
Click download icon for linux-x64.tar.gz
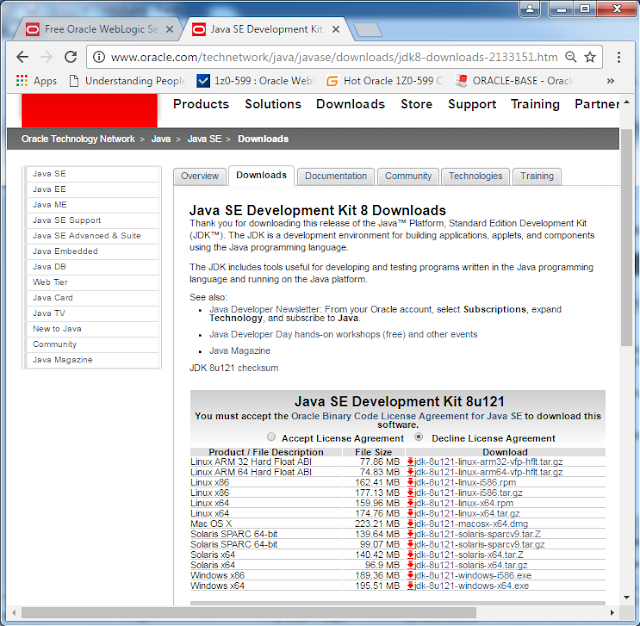411,513
